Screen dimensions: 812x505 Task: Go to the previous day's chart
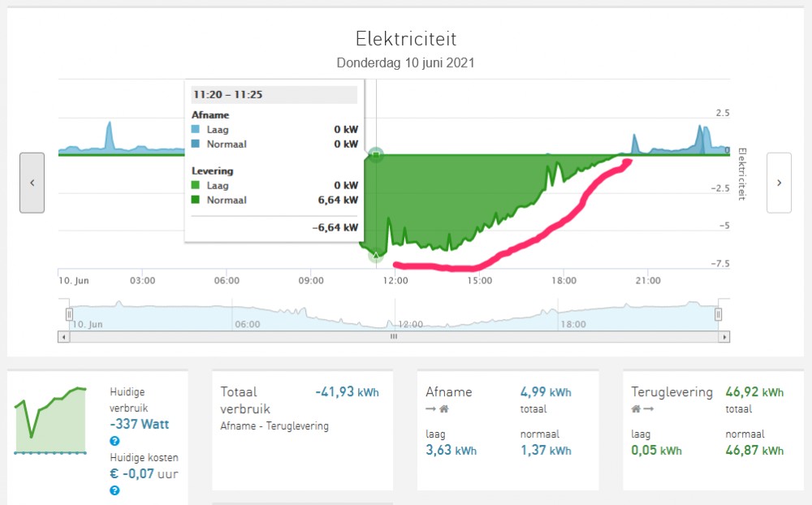click(32, 183)
